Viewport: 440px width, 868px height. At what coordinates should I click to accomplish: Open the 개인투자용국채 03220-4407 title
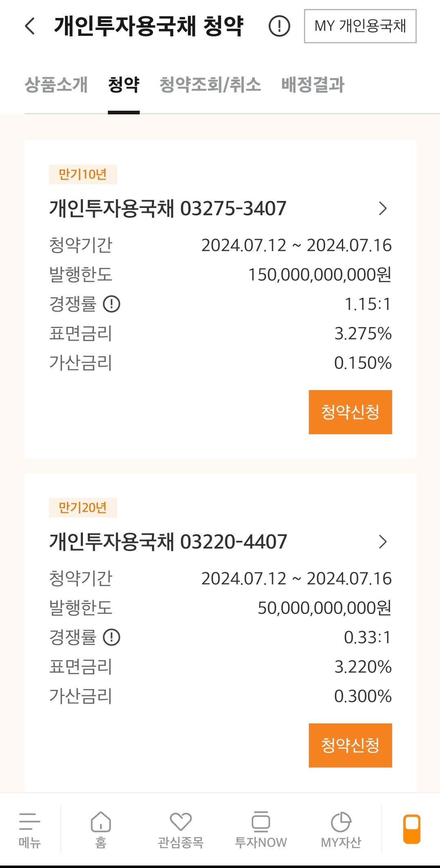tap(168, 542)
